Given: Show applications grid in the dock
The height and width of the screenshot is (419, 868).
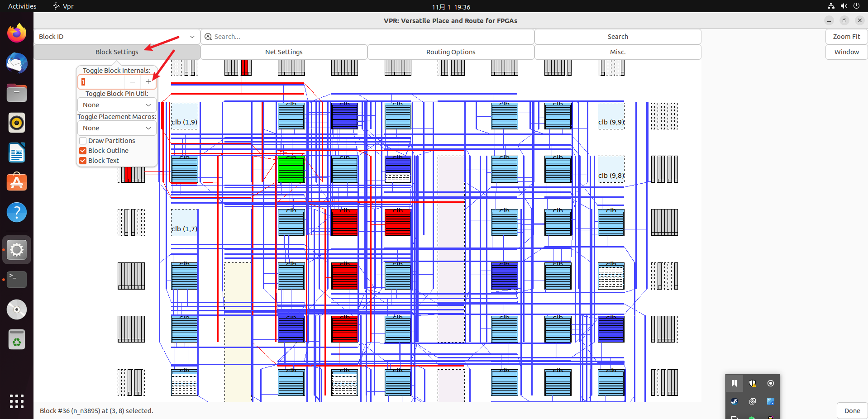Looking at the screenshot, I should (x=17, y=401).
